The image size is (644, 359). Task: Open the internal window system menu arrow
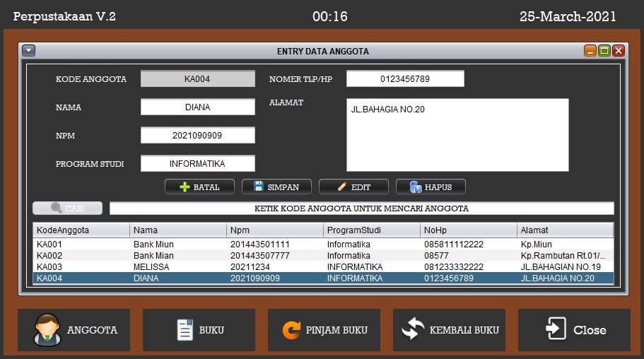pyautogui.click(x=28, y=51)
